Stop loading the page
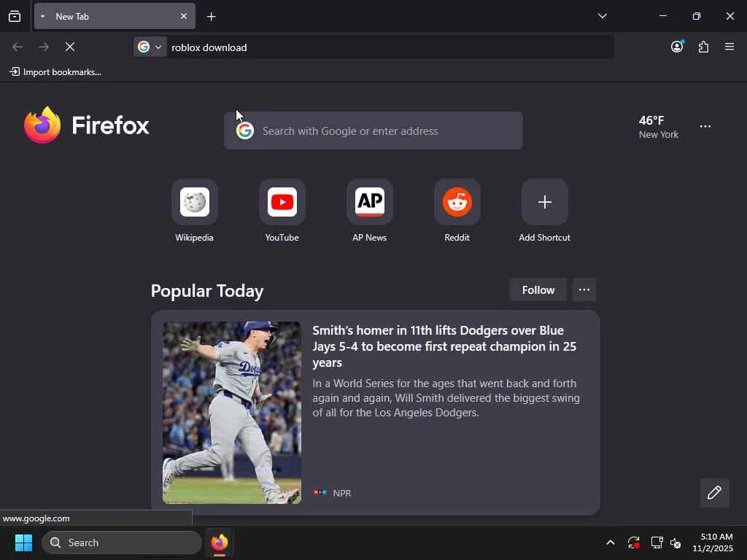Viewport: 747px width, 560px height. click(x=70, y=47)
